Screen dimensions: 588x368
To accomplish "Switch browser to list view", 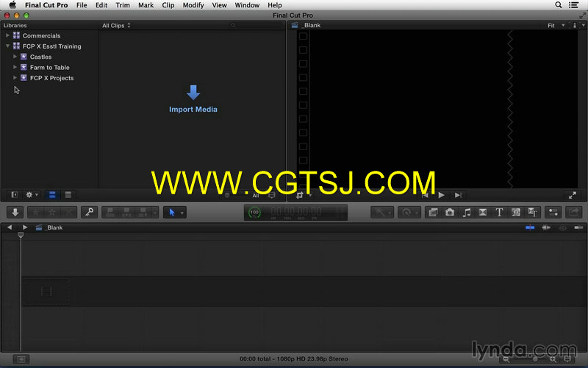I will coord(68,195).
